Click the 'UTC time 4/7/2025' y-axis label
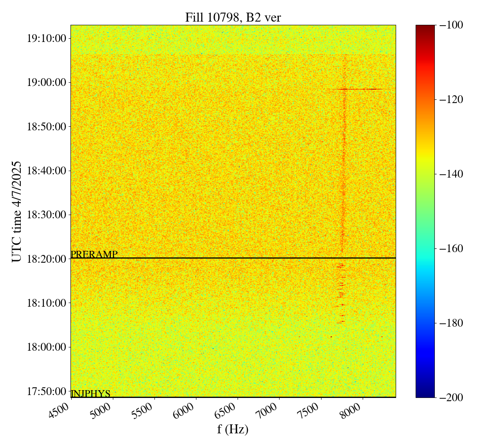This screenshot has width=489, height=448. [16, 211]
